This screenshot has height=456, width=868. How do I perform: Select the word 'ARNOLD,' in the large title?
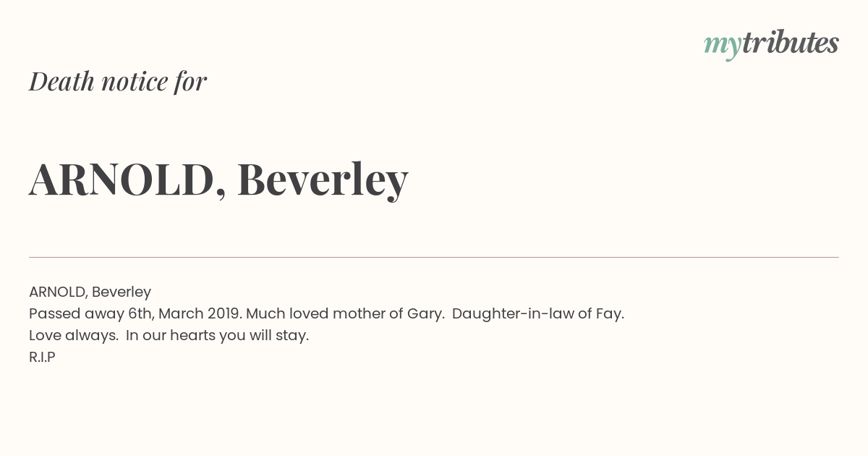(127, 180)
